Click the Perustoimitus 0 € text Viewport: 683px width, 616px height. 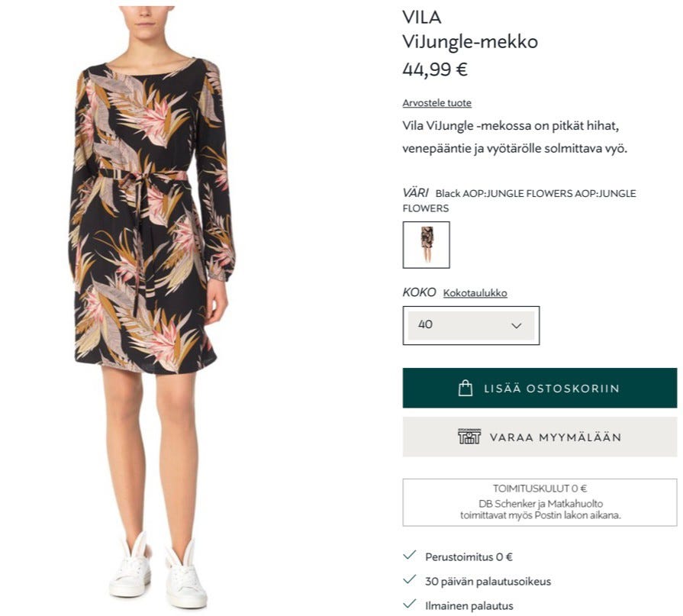pyautogui.click(x=469, y=556)
